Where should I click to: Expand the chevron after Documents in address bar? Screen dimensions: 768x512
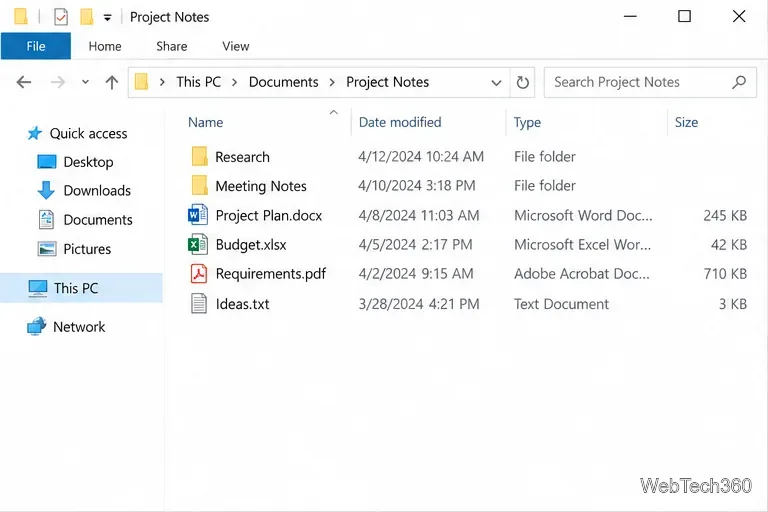tap(332, 82)
